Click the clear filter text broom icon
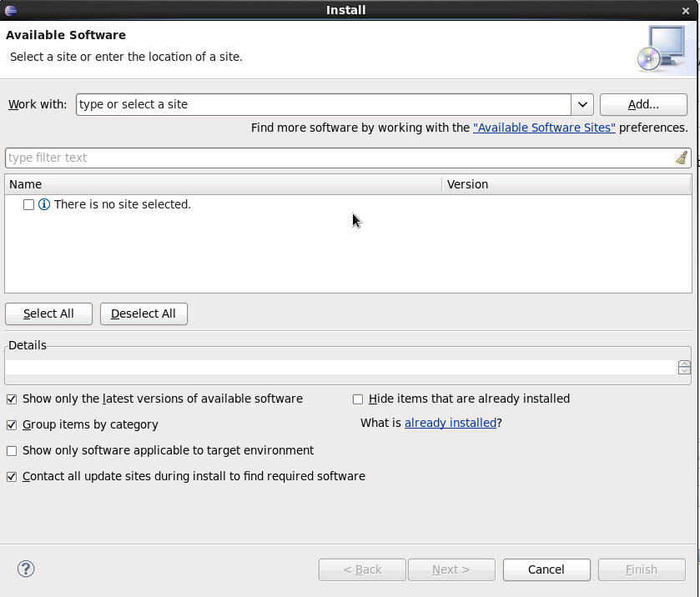700x597 pixels. tap(682, 158)
